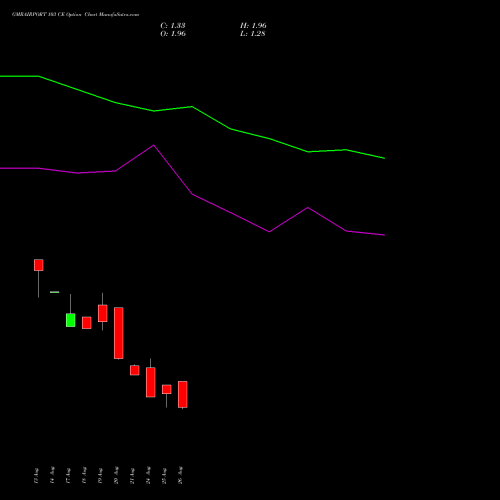
Task: Click the last red candlestick for 26 Aug
Action: 183,394
